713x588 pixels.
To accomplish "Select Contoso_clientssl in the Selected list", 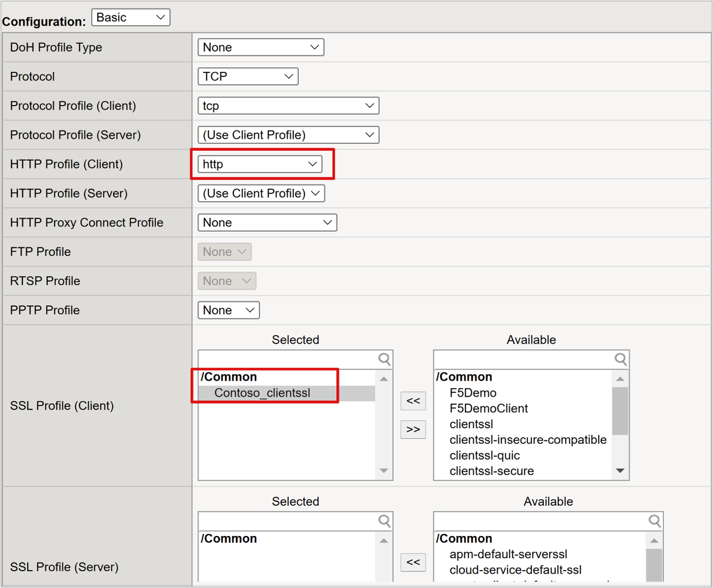I will click(x=263, y=392).
